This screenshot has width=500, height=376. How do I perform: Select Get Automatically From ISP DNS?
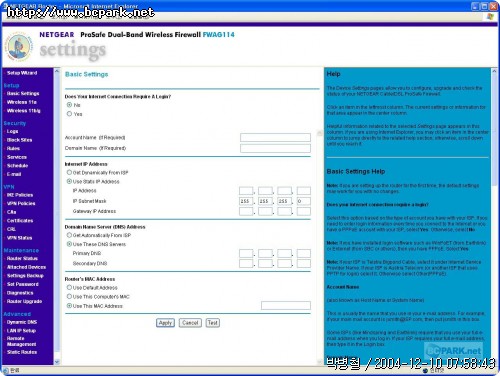[69, 235]
